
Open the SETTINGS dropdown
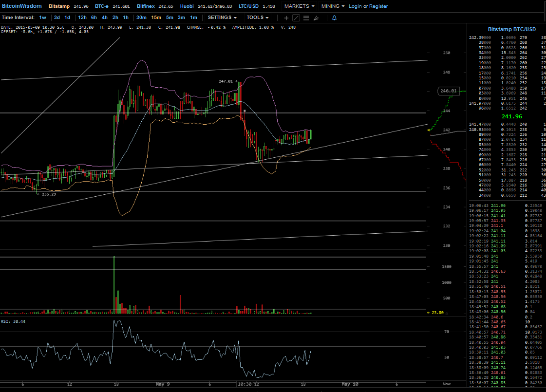222,18
